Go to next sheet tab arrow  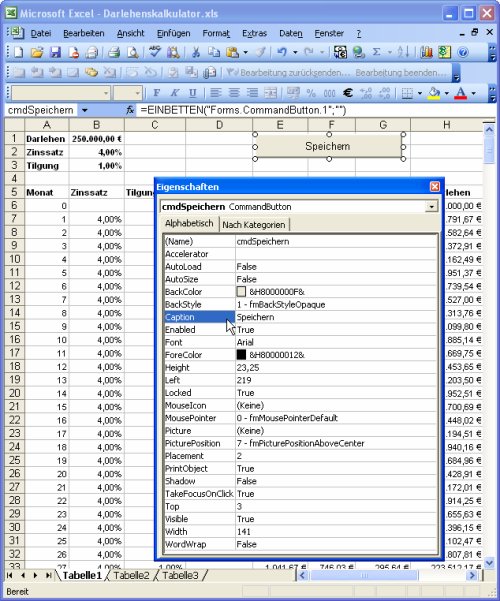[36, 575]
